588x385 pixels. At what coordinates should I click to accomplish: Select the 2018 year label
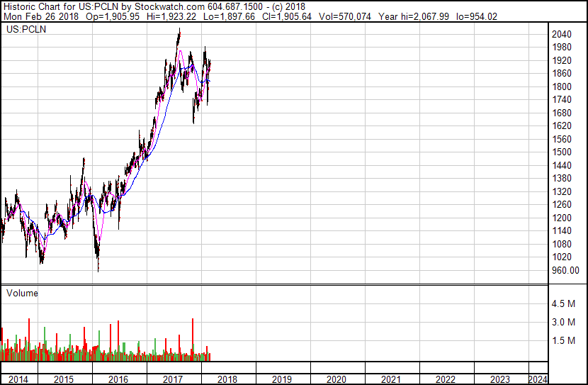pyautogui.click(x=227, y=379)
